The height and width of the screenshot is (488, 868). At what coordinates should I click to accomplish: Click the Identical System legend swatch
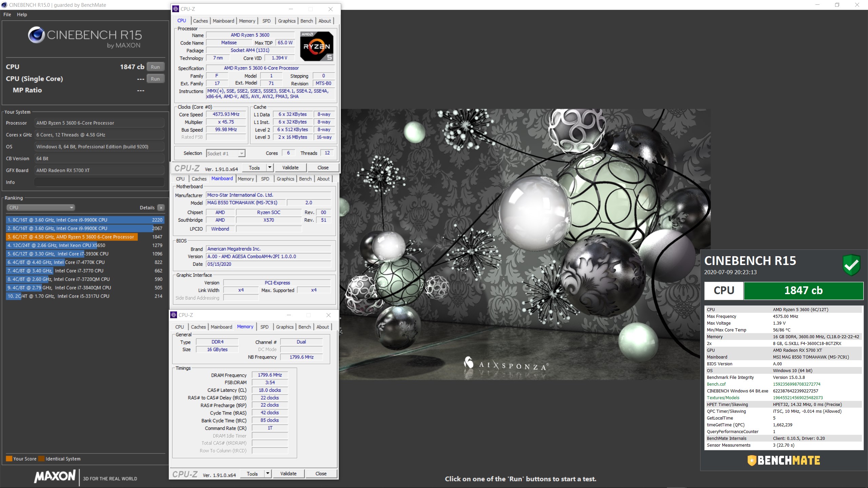(x=41, y=459)
